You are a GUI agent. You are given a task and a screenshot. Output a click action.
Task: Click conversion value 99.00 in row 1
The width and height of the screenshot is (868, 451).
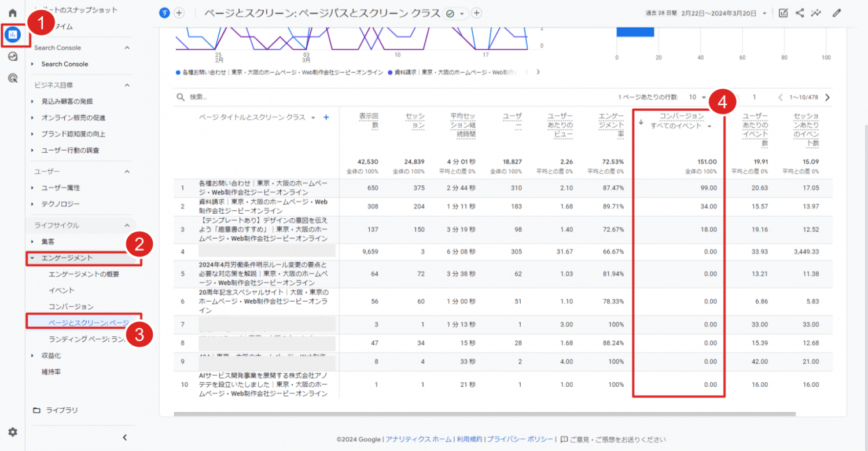point(708,188)
